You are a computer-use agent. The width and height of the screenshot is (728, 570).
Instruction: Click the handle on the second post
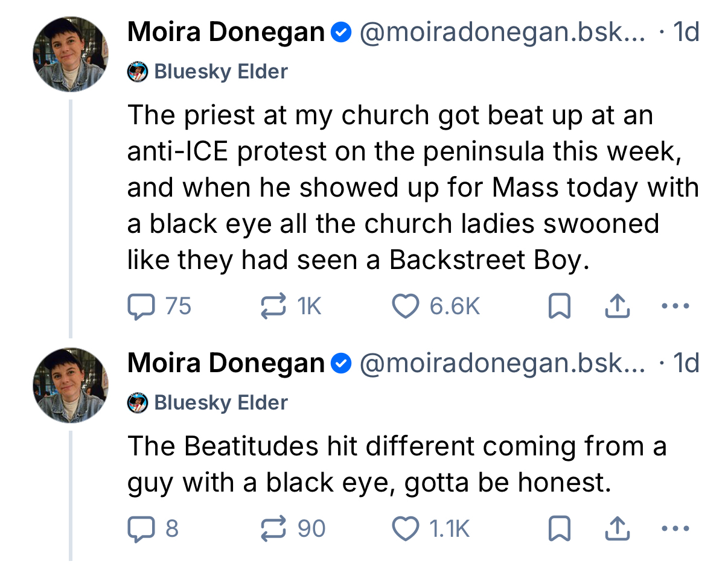click(502, 363)
